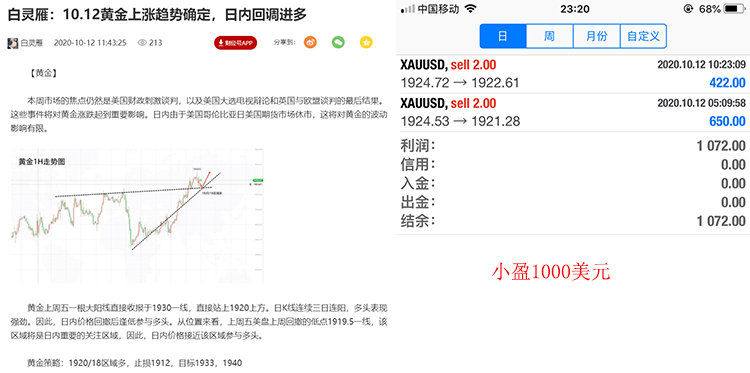
Task: Open author name link 白灵雁
Action: tap(32, 43)
